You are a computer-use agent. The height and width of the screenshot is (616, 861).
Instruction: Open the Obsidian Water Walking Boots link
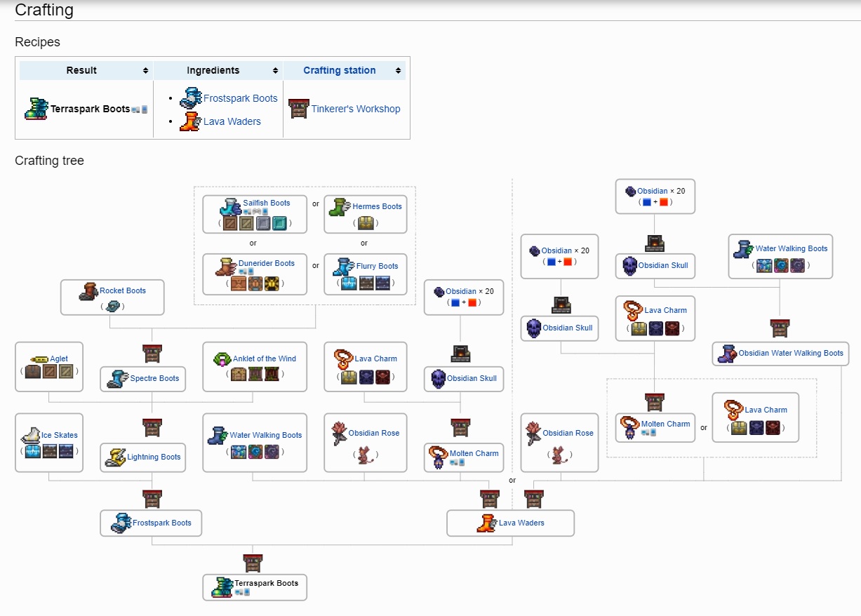(791, 354)
